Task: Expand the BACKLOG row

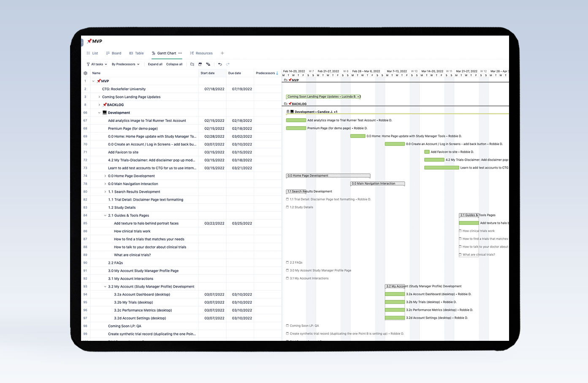Action: pyautogui.click(x=99, y=105)
